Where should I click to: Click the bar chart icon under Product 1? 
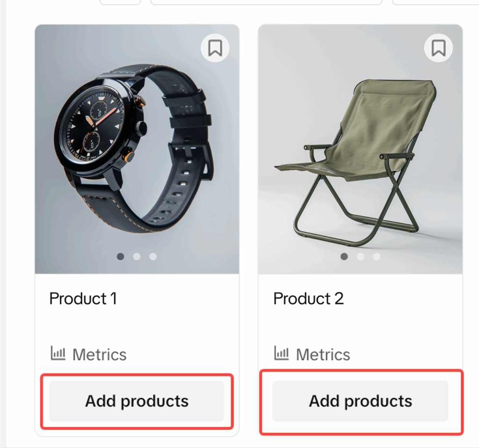58,353
